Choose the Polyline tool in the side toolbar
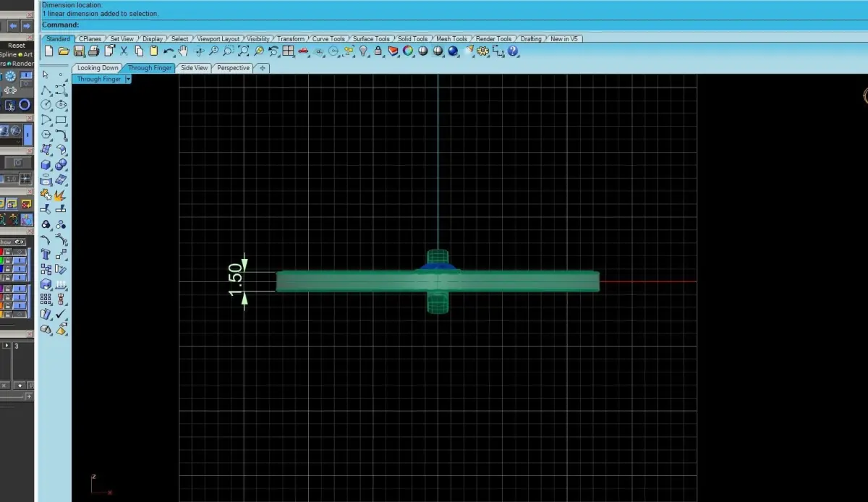This screenshot has width=868, height=502. point(46,90)
